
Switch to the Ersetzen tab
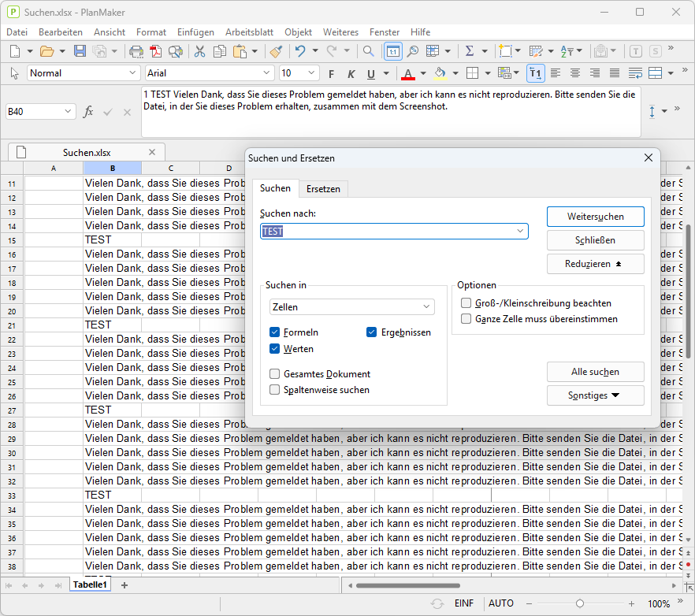323,189
